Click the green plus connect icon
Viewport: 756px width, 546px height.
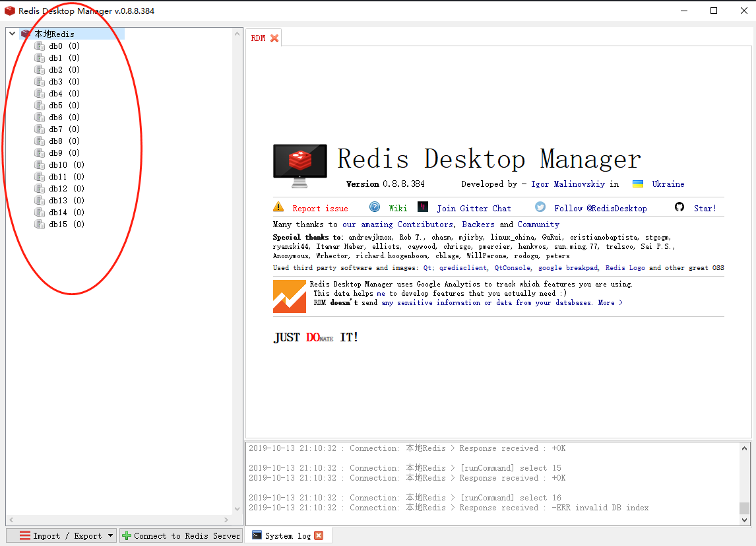coord(126,536)
